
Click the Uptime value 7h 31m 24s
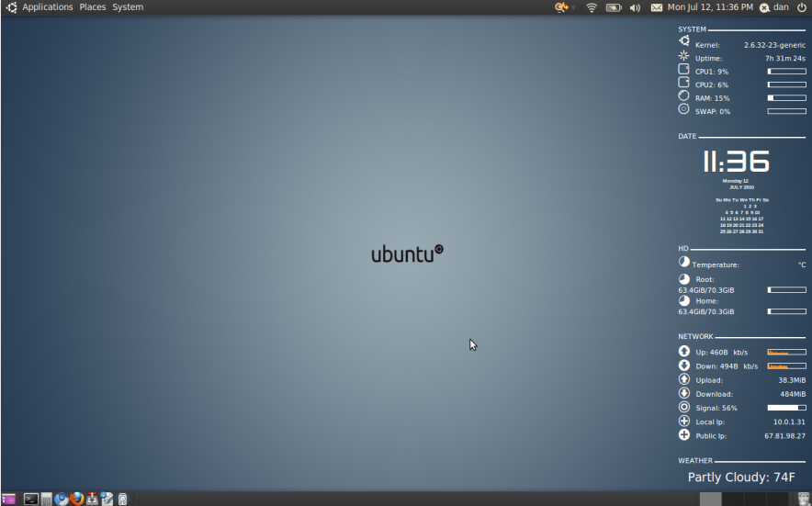click(785, 59)
